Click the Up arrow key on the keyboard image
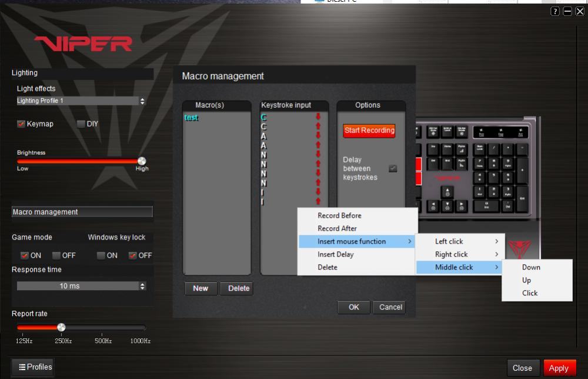 tap(447, 192)
